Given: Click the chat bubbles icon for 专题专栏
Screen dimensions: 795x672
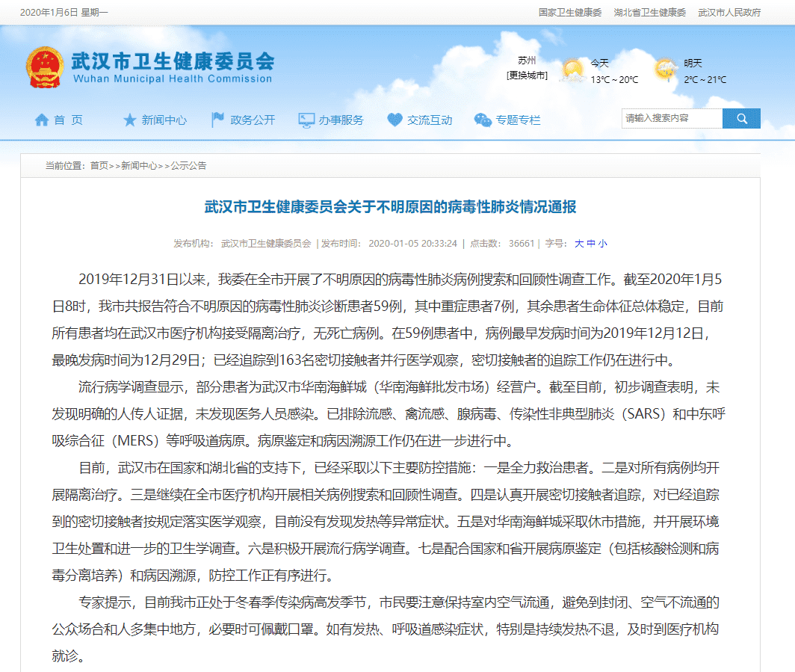Looking at the screenshot, I should coord(483,120).
